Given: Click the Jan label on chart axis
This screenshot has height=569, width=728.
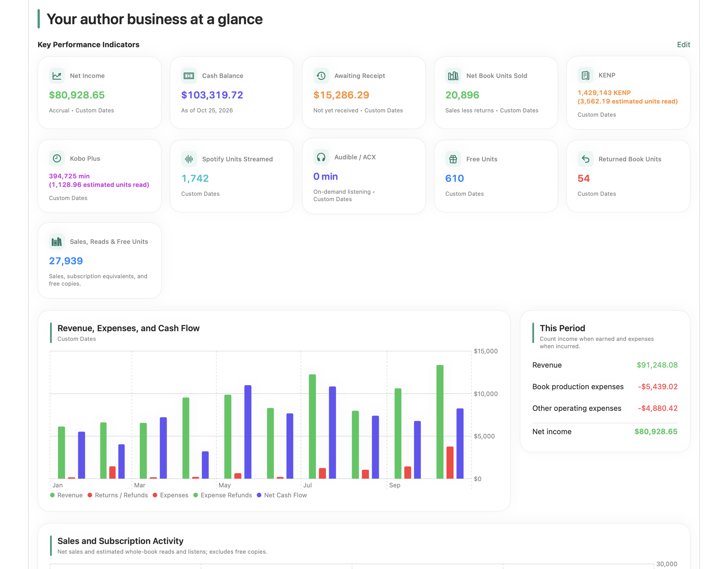Looking at the screenshot, I should pos(57,485).
